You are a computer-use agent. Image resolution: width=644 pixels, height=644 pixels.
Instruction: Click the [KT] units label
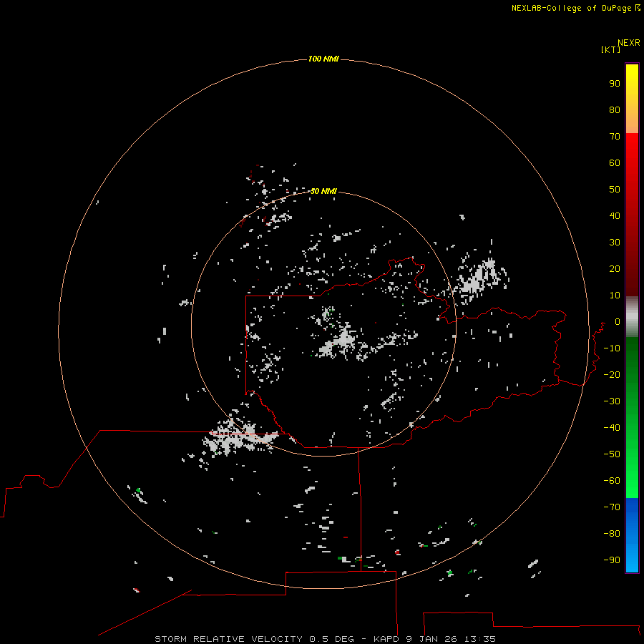[610, 49]
